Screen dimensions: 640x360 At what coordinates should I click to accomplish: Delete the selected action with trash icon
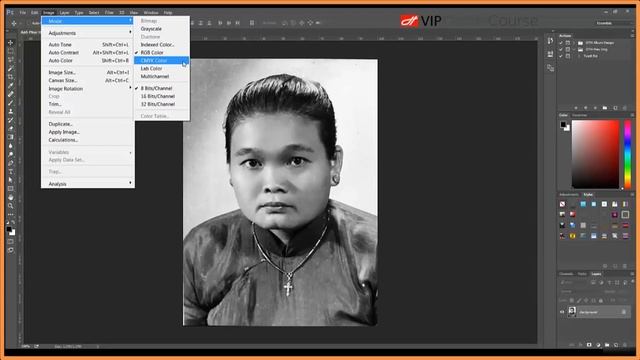(625, 108)
